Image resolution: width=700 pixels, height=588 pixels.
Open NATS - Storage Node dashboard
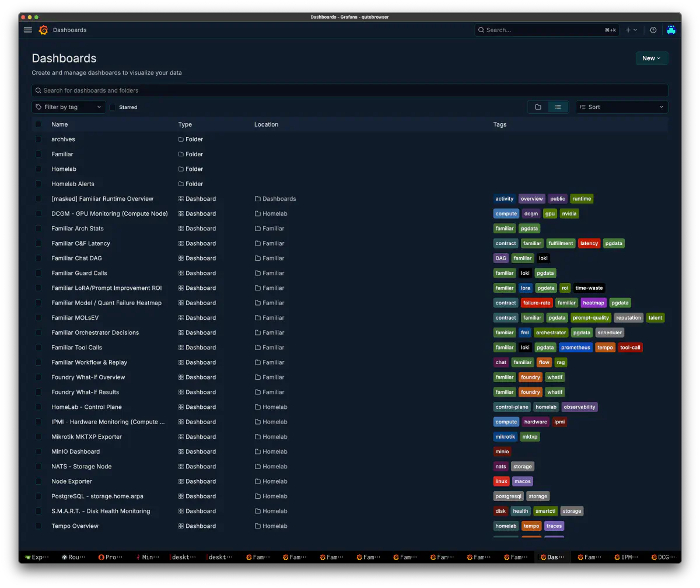pyautogui.click(x=81, y=467)
